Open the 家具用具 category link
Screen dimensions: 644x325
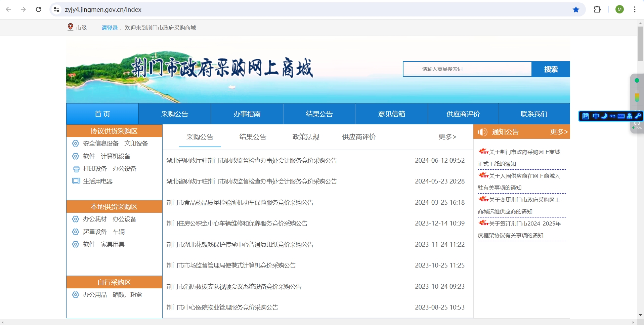[x=113, y=244]
